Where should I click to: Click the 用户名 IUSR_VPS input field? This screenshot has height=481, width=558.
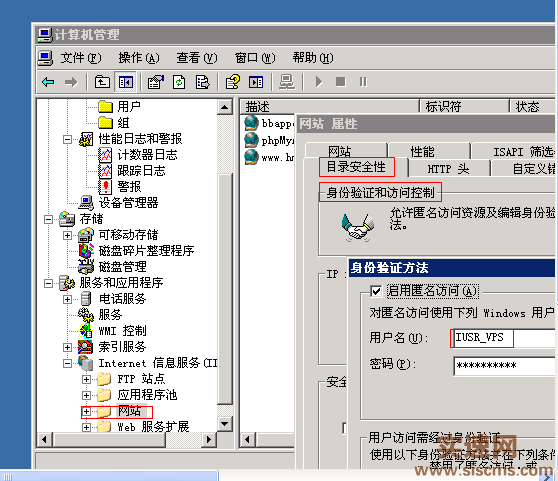pos(504,338)
